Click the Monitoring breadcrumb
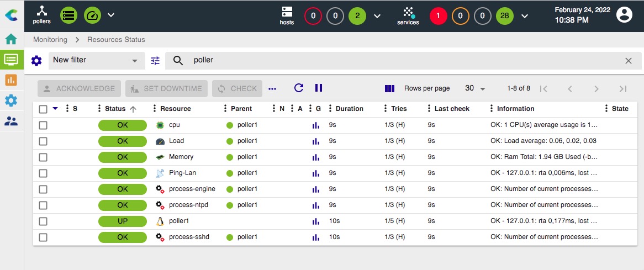The image size is (644, 270). point(50,40)
